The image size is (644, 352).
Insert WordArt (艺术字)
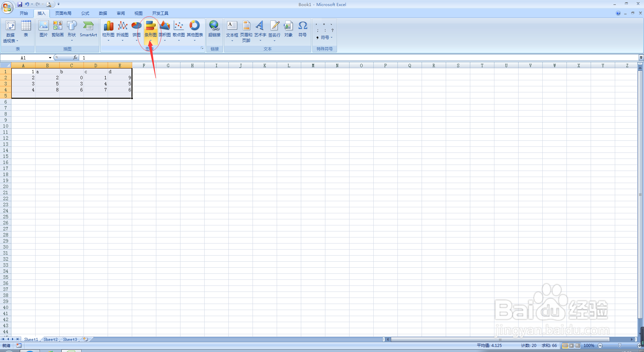point(260,31)
